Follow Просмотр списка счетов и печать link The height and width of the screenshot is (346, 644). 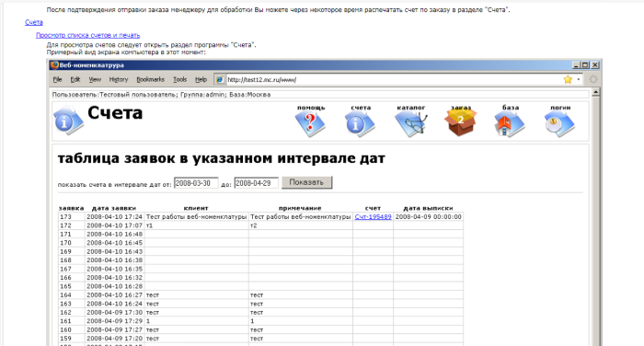point(88,35)
